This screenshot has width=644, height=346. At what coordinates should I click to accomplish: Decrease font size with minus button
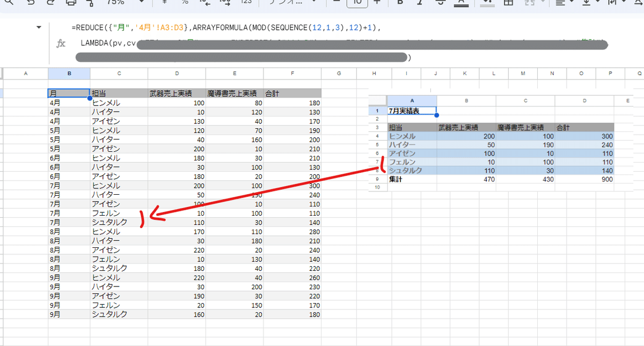[336, 3]
